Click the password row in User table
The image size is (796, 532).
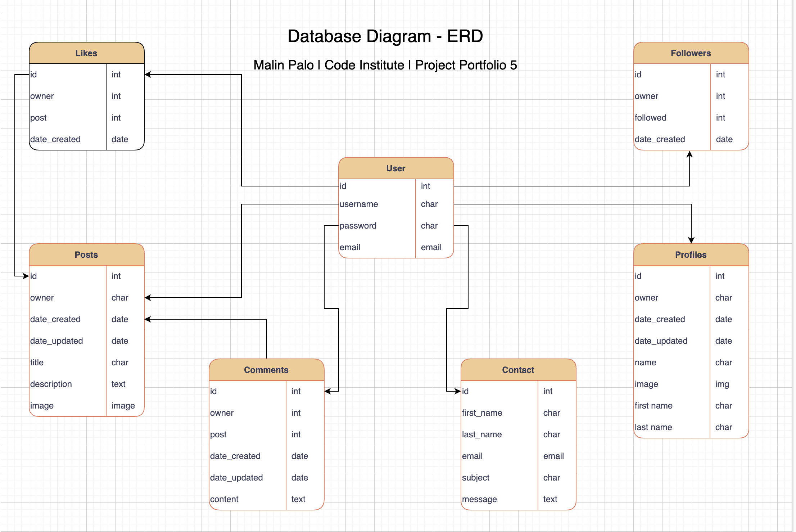358,225
